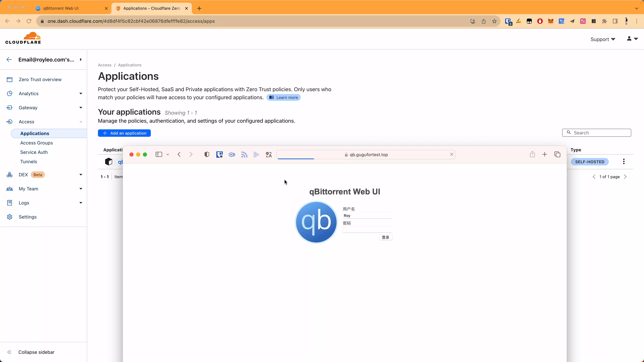Go to next page of applications
Screen dimensions: 644x362
tap(625, 177)
